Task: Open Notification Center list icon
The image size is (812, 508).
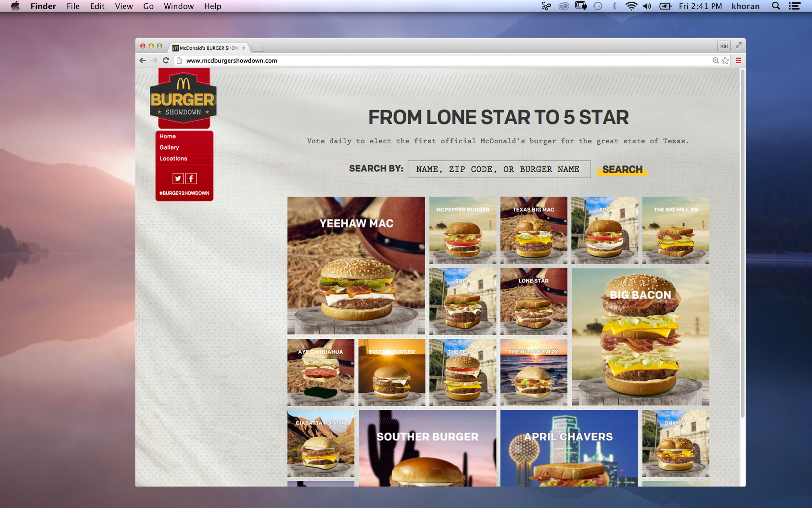Action: [794, 6]
